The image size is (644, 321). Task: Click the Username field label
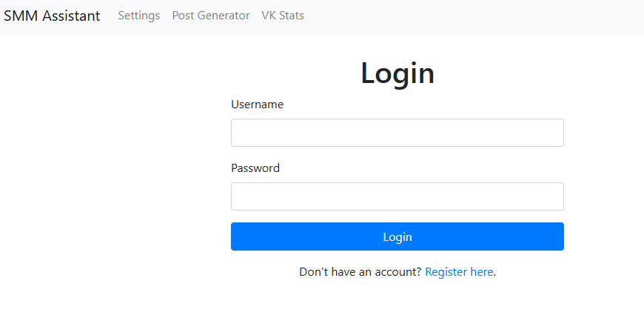[257, 105]
